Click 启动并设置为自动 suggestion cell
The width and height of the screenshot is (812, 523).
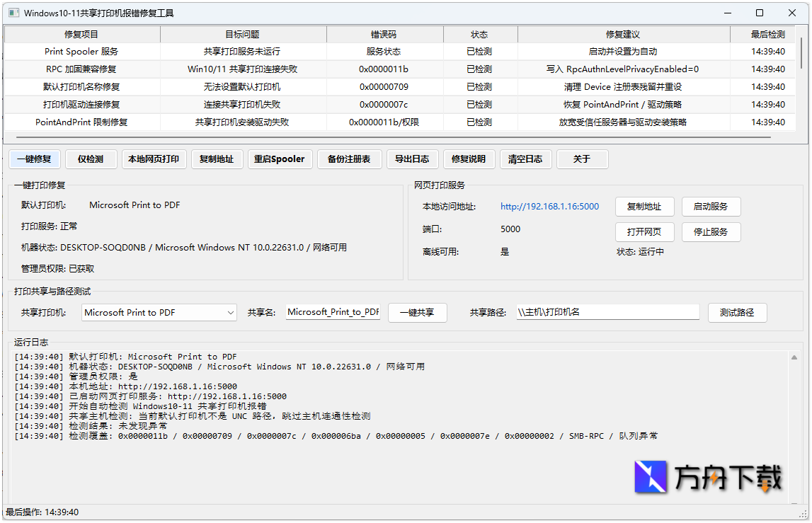(x=623, y=51)
